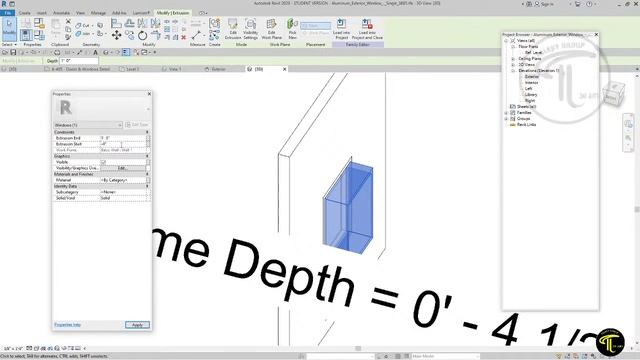
Task: Open the View ribbon tab
Action: coord(80,13)
